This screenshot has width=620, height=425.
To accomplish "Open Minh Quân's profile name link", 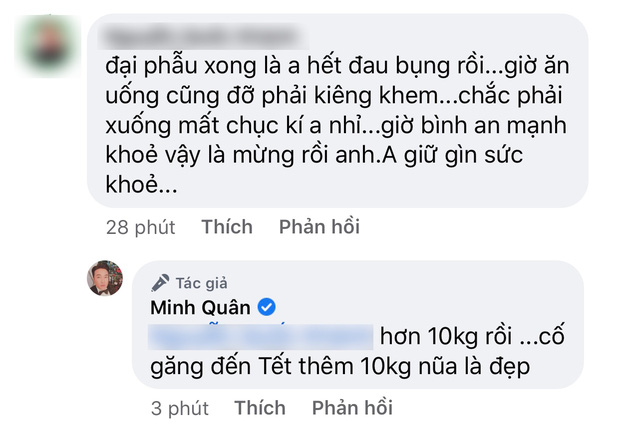I will tap(200, 307).
